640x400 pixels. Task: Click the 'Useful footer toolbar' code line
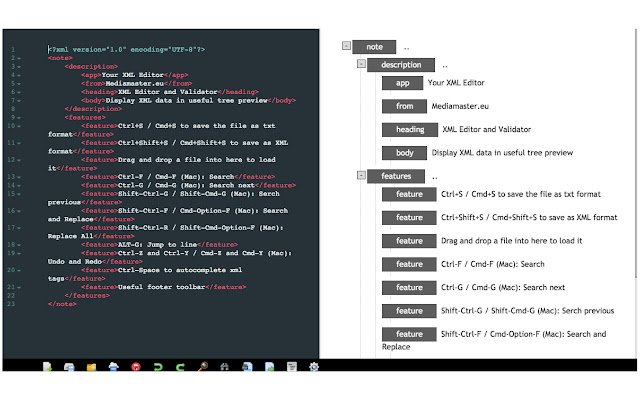click(x=163, y=287)
